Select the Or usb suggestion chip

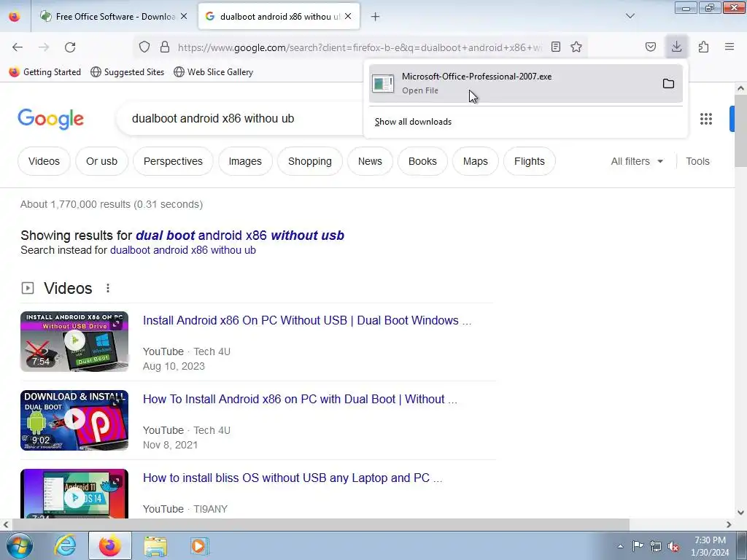101,161
